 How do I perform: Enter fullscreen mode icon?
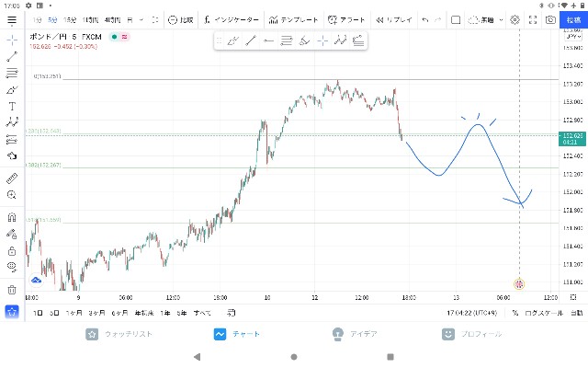point(533,19)
